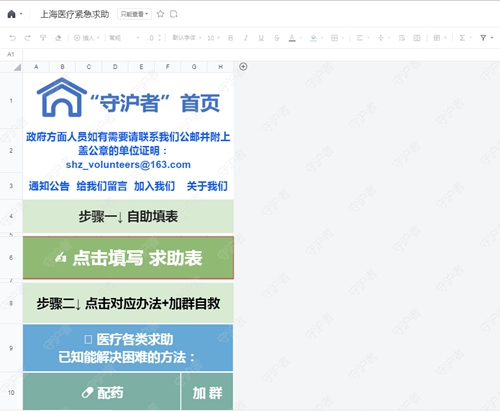The width and height of the screenshot is (500, 411).
Task: Toggle italic formatting
Action: pyautogui.click(x=246, y=38)
